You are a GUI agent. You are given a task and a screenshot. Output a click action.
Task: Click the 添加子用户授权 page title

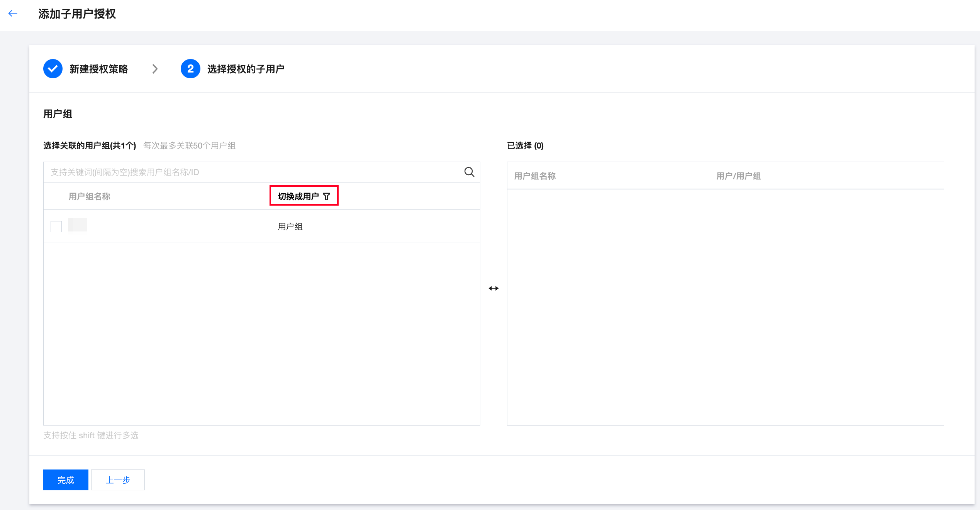[77, 14]
